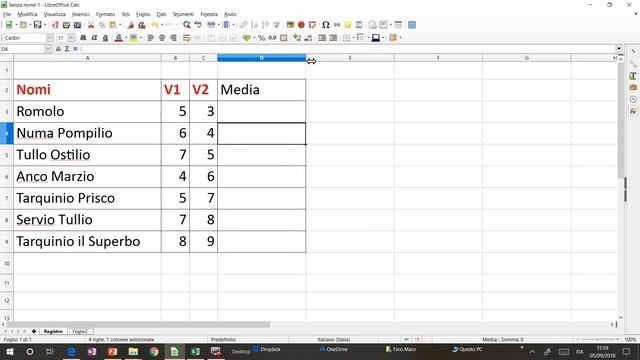The width and height of the screenshot is (640, 360).
Task: Apply percent number format
Action: click(262, 38)
